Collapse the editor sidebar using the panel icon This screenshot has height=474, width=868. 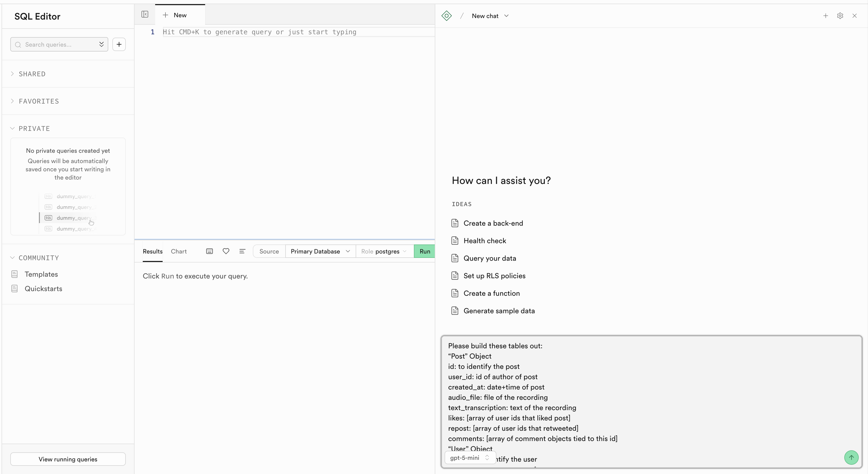[x=145, y=14]
